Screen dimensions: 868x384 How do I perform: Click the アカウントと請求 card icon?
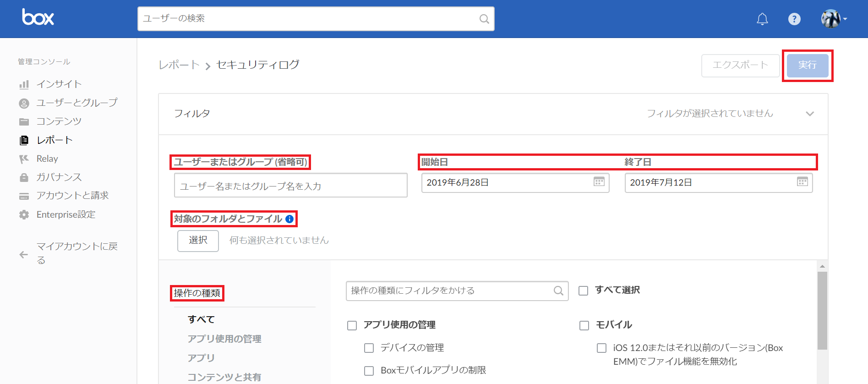point(24,196)
